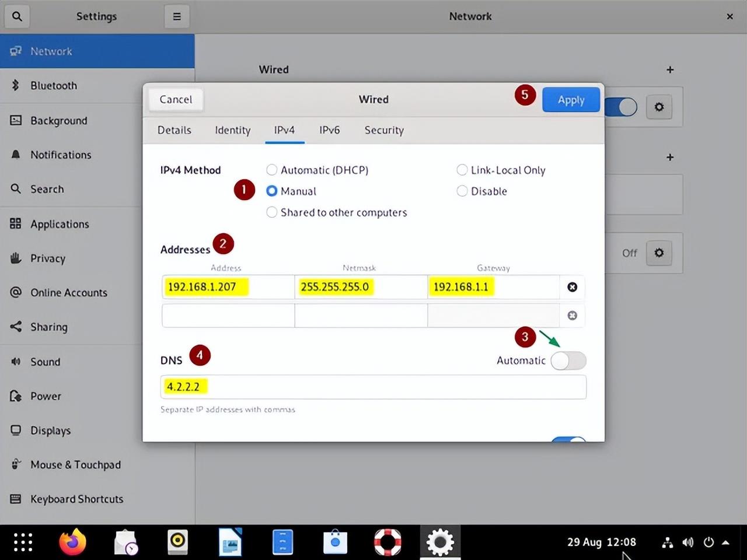Click the delete icon on empty address row
Viewport: 747px width, 560px height.
pos(573,316)
